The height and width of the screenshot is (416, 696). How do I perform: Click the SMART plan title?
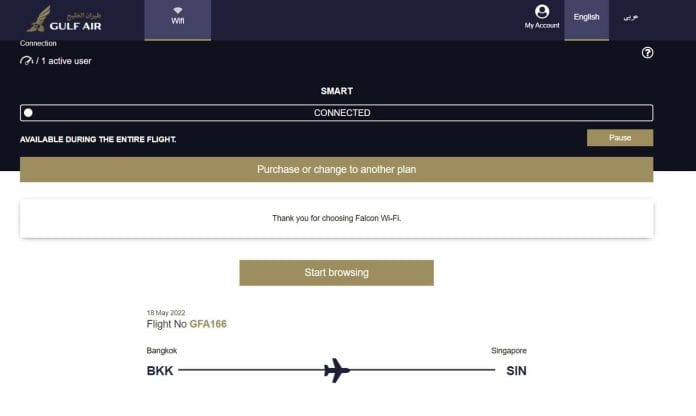coord(336,91)
